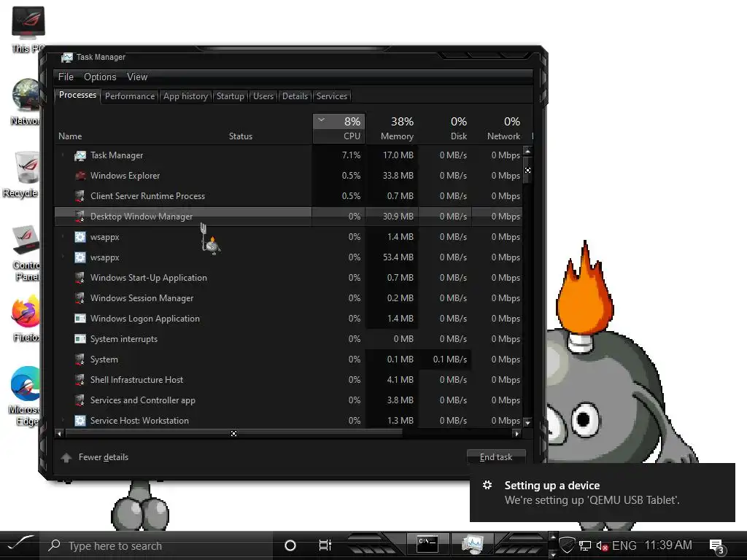Select the Processes tab
This screenshot has width=747, height=560.
click(x=77, y=96)
